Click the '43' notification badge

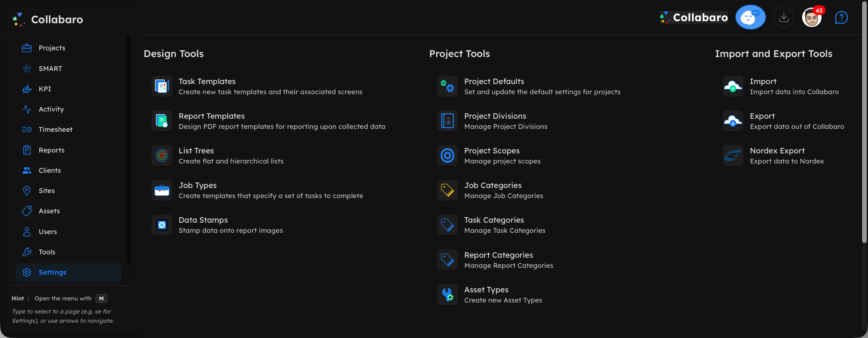[x=819, y=11]
